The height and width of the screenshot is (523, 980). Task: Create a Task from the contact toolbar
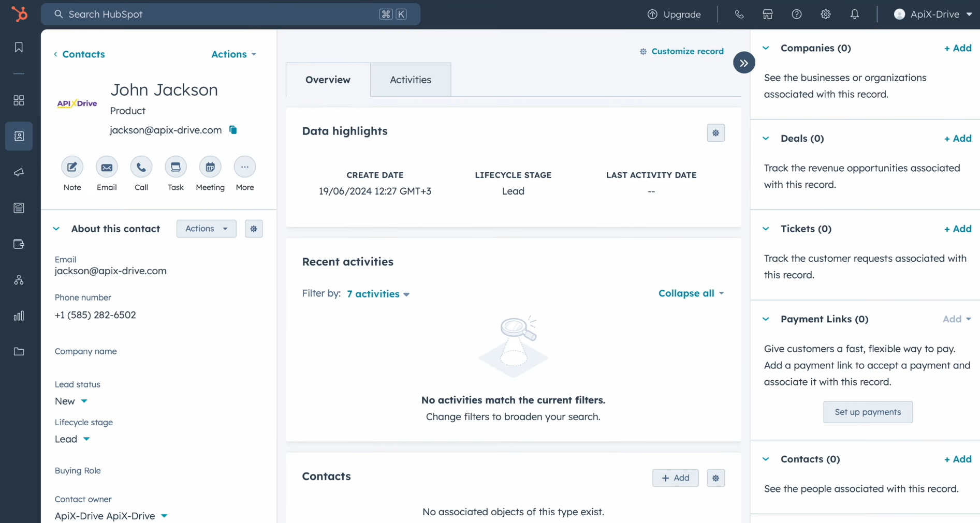tap(175, 167)
